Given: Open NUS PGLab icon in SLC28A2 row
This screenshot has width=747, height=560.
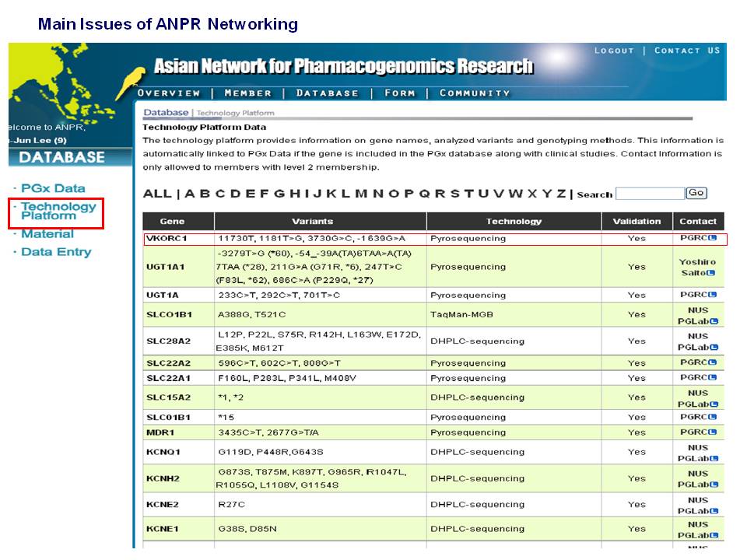Looking at the screenshot, I should [x=714, y=347].
